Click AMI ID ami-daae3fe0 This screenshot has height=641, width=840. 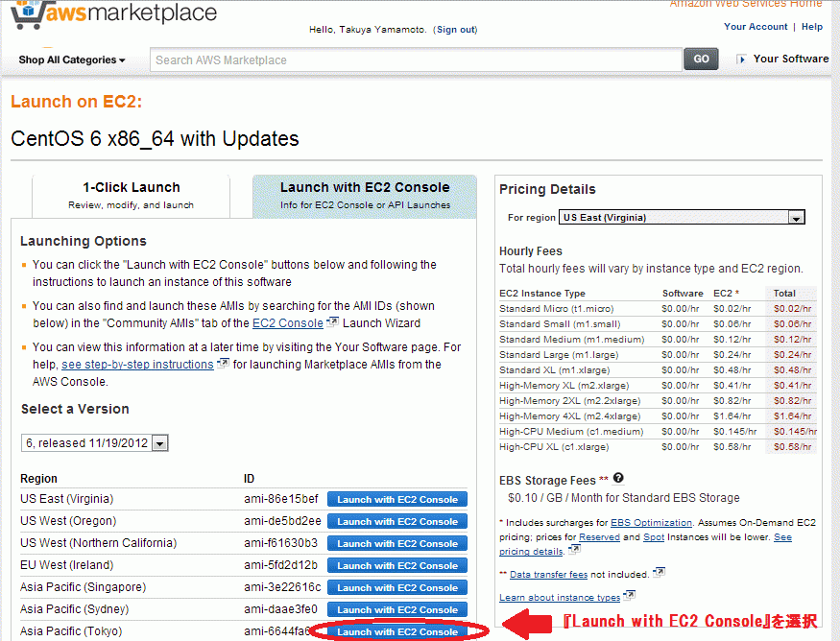pos(280,609)
